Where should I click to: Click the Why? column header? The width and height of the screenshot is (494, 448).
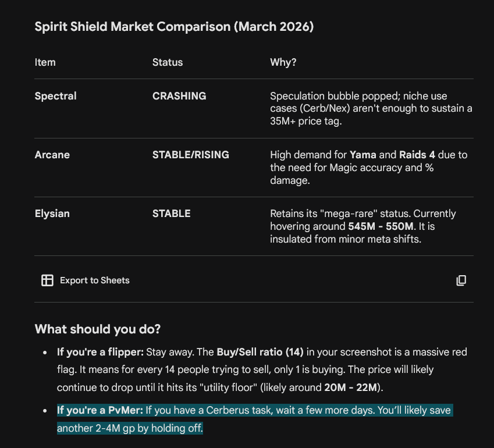pyautogui.click(x=283, y=62)
